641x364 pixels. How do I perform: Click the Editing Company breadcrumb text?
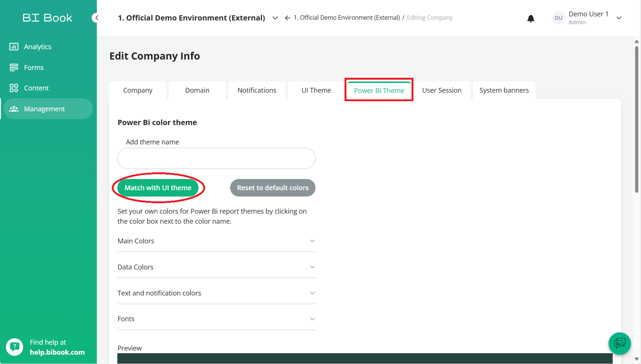tap(429, 17)
